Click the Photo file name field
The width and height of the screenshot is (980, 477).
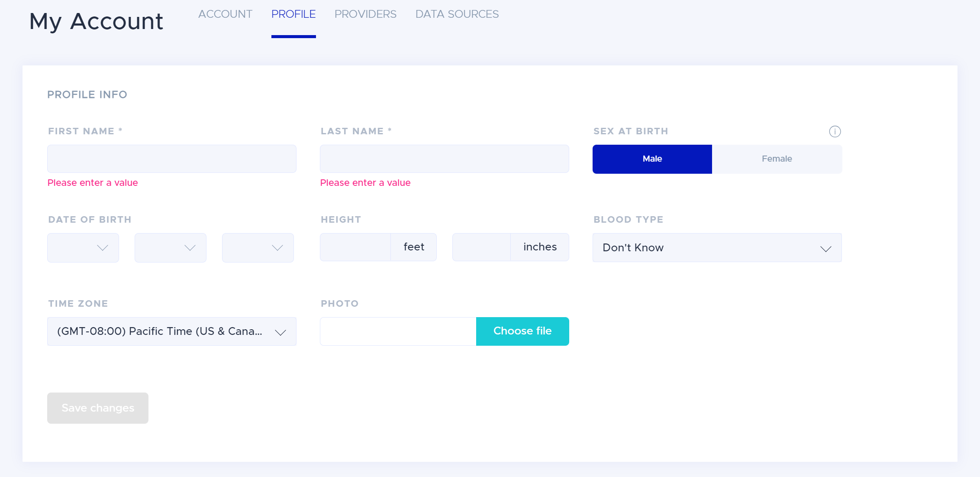(398, 331)
